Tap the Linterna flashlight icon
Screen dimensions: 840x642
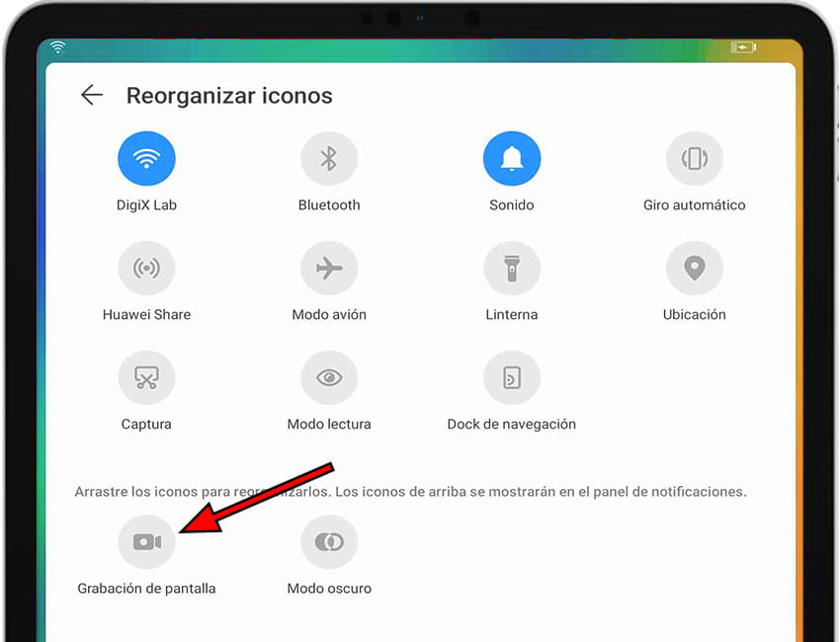tap(512, 268)
